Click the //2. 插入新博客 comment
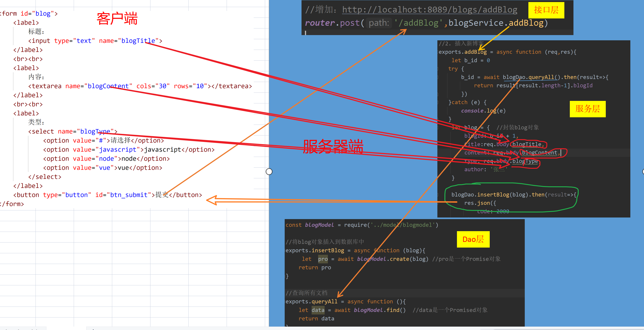The height and width of the screenshot is (330, 644). click(x=461, y=43)
